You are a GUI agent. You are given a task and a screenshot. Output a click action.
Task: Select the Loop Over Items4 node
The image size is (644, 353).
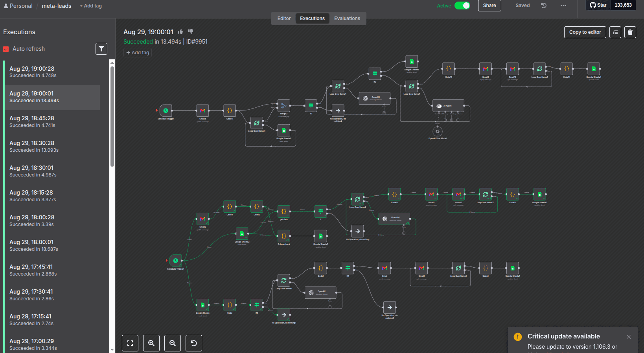point(338,86)
